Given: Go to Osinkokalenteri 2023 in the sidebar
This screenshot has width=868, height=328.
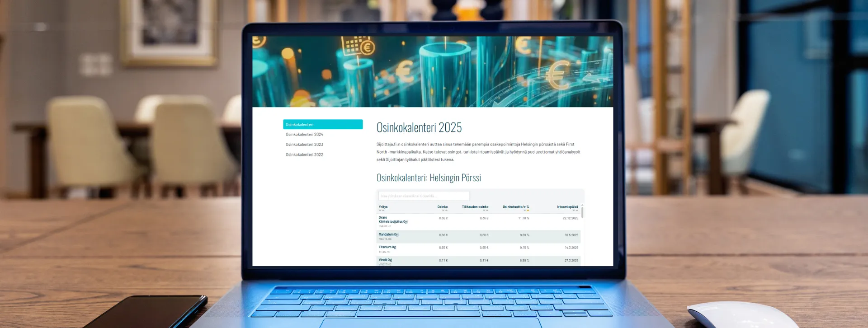Looking at the screenshot, I should tap(304, 145).
